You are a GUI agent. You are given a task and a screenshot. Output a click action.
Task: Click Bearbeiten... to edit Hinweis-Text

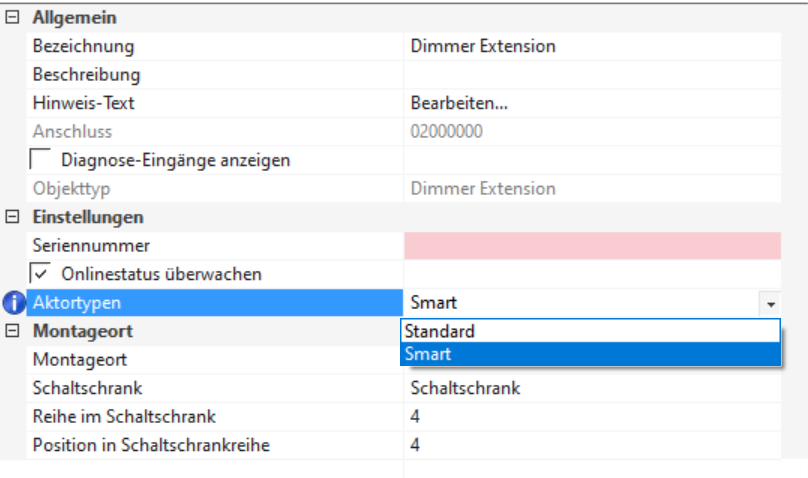point(460,103)
